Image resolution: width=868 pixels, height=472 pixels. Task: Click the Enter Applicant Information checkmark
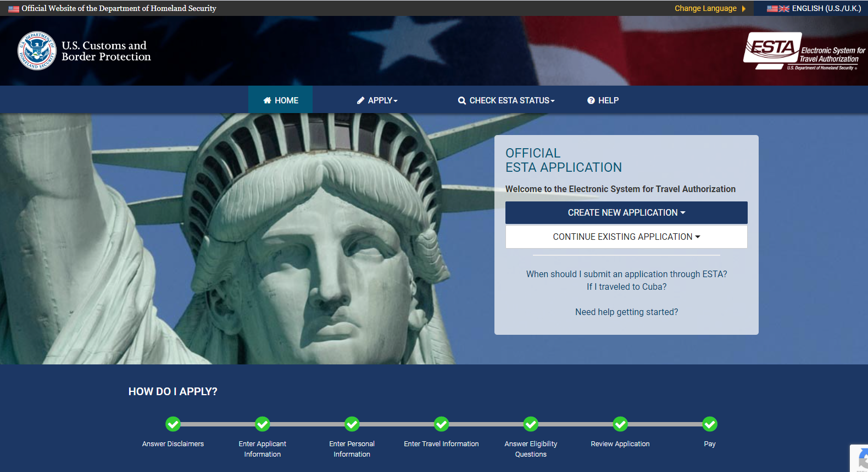263,424
